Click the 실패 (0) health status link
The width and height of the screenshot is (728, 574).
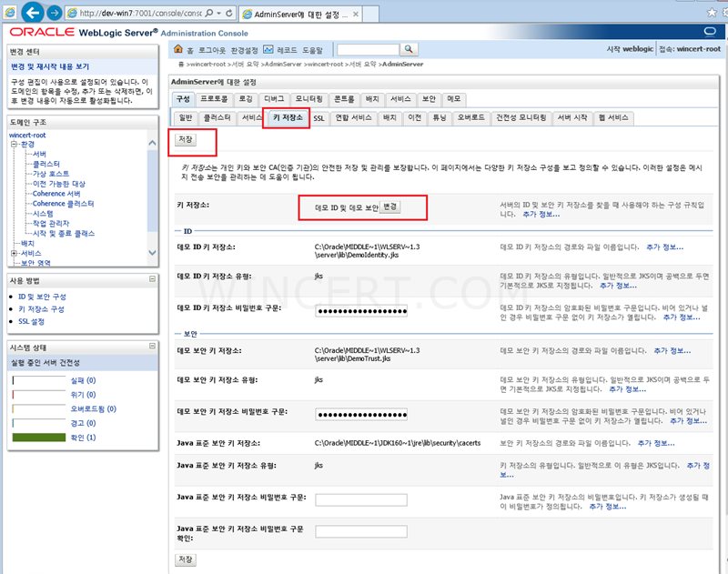click(83, 380)
